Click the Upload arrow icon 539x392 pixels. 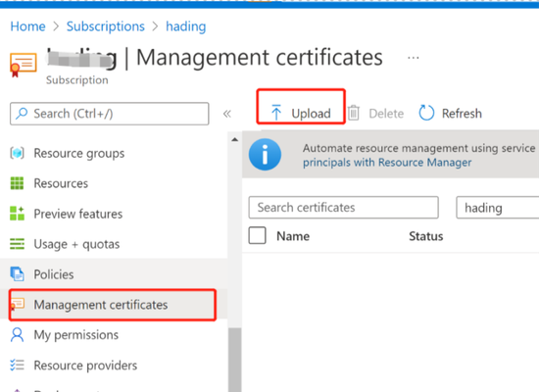click(276, 113)
